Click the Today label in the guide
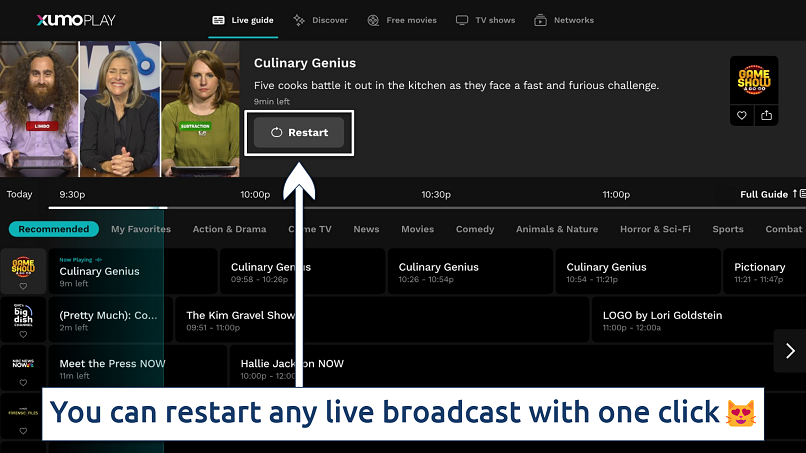 tap(19, 194)
